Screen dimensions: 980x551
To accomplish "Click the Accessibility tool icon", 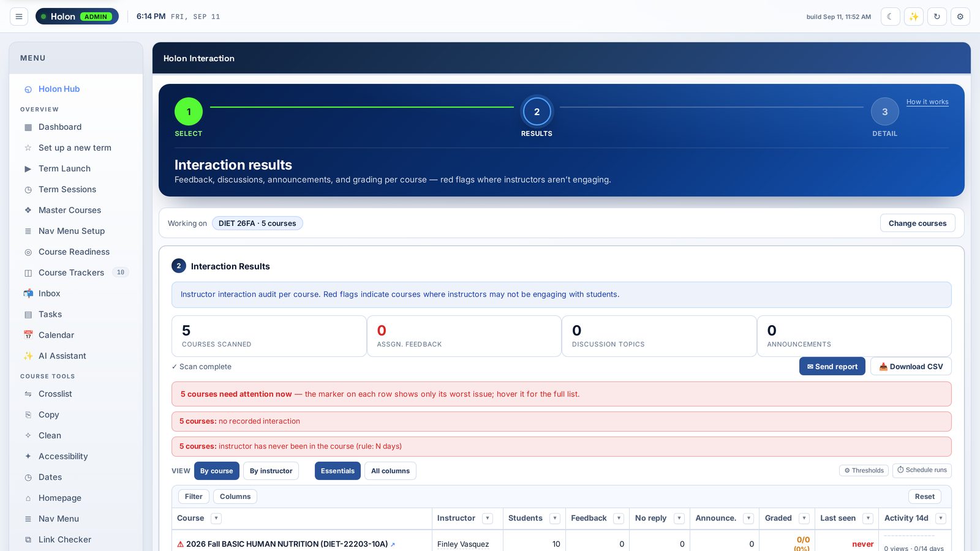I will 28,456.
